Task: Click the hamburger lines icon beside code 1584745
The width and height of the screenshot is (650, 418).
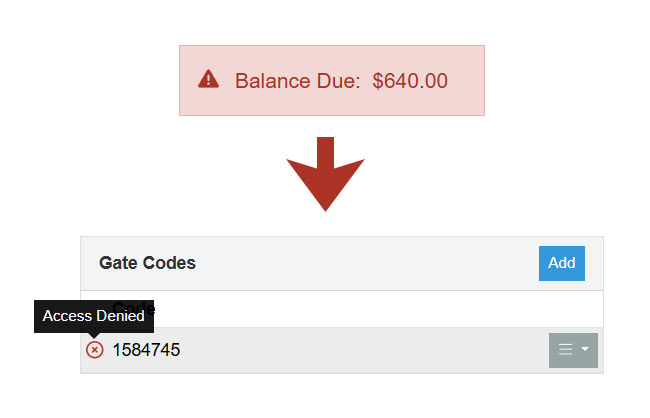Action: pyautogui.click(x=565, y=349)
